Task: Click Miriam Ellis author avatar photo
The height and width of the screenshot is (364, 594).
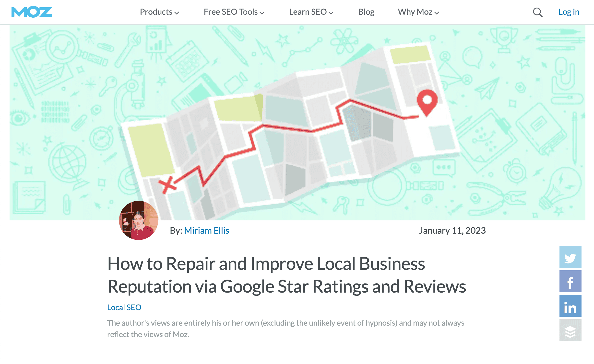Action: [x=139, y=220]
